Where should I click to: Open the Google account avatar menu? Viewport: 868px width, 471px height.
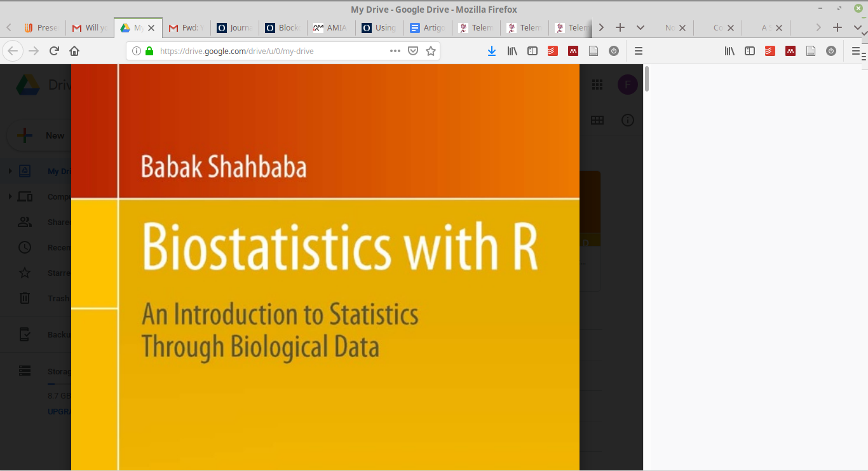[628, 85]
